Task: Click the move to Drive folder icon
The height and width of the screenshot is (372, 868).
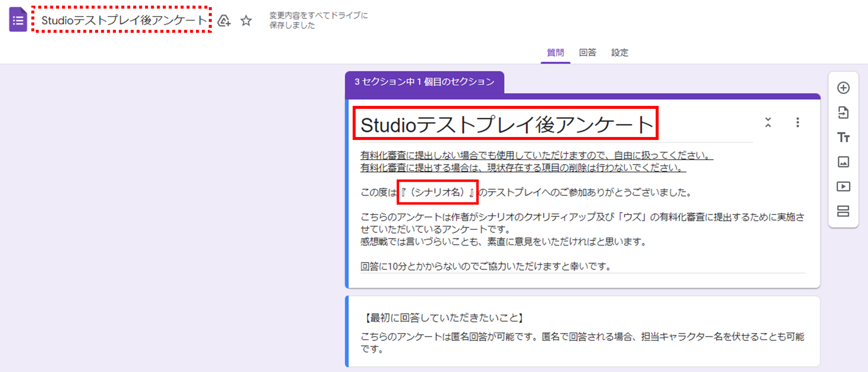Action: pyautogui.click(x=224, y=20)
